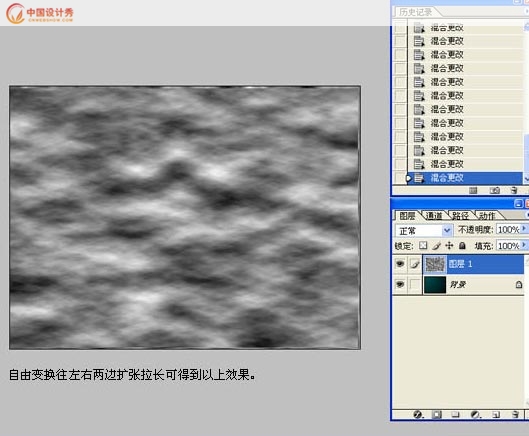
Task: Switch to the 通道 channels tab
Action: (434, 216)
